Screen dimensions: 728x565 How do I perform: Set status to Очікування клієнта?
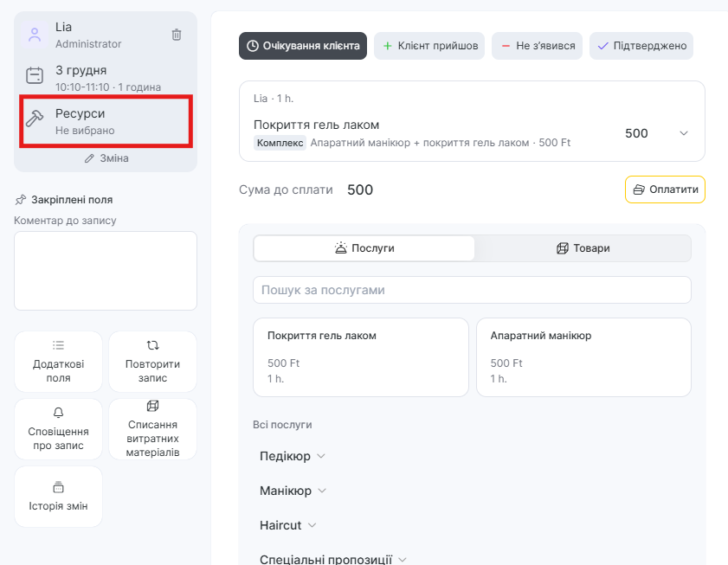303,46
